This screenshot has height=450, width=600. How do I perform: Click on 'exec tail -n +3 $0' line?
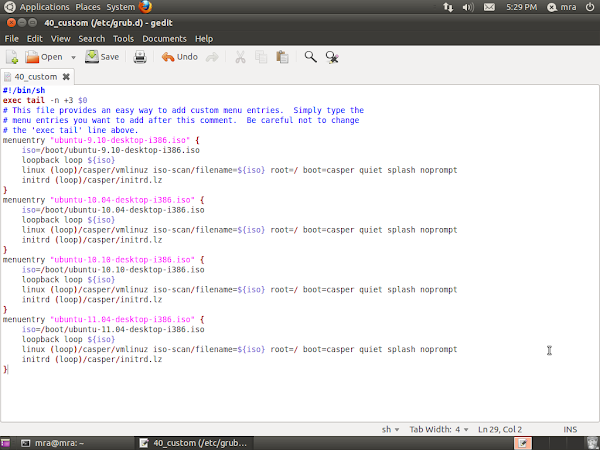point(45,100)
